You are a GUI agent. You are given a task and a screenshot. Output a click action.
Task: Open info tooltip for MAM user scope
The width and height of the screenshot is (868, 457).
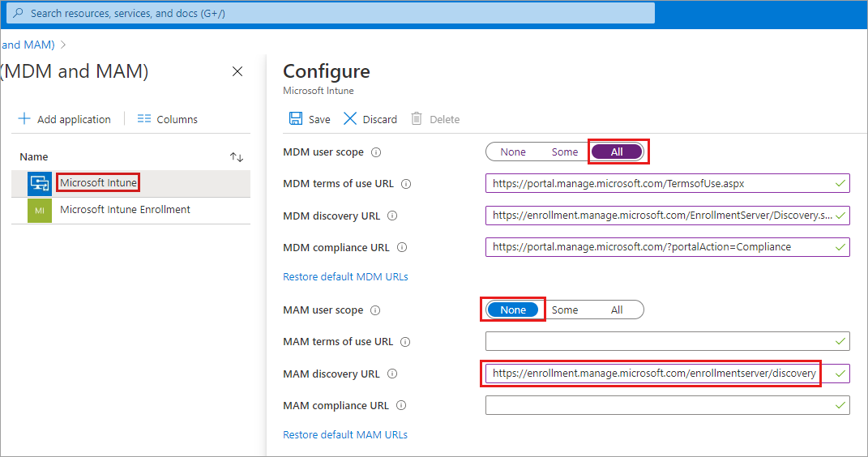click(x=375, y=310)
